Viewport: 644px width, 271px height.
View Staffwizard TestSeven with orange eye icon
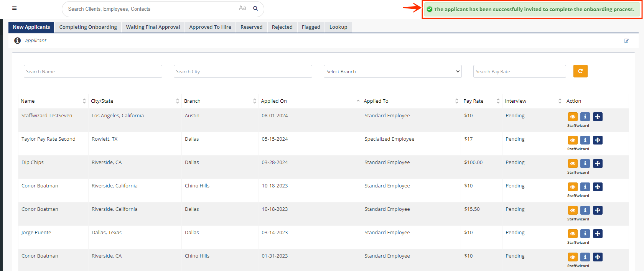click(x=572, y=117)
